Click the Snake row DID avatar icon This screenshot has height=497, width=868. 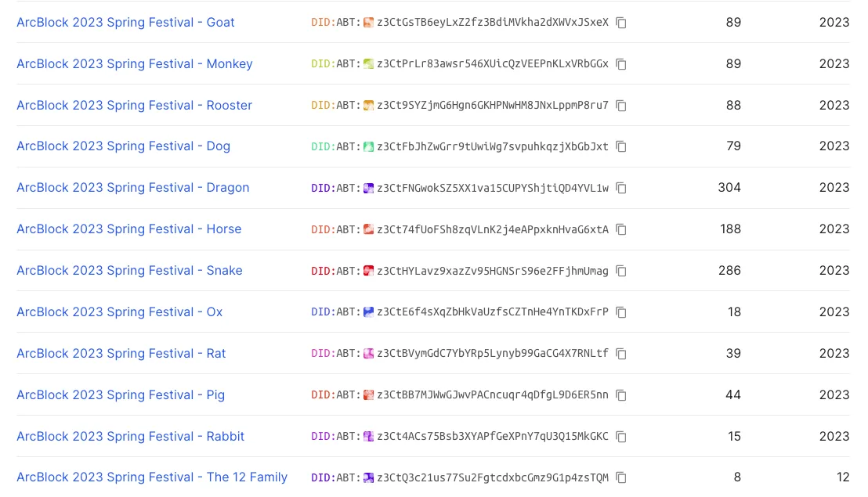click(x=368, y=271)
